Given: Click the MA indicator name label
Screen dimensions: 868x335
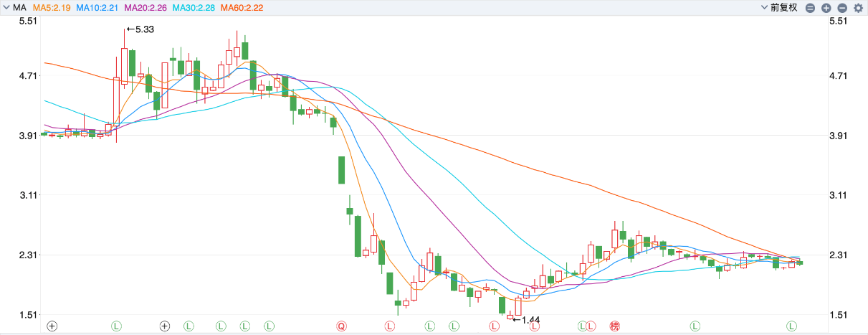Looking at the screenshot, I should point(20,7).
